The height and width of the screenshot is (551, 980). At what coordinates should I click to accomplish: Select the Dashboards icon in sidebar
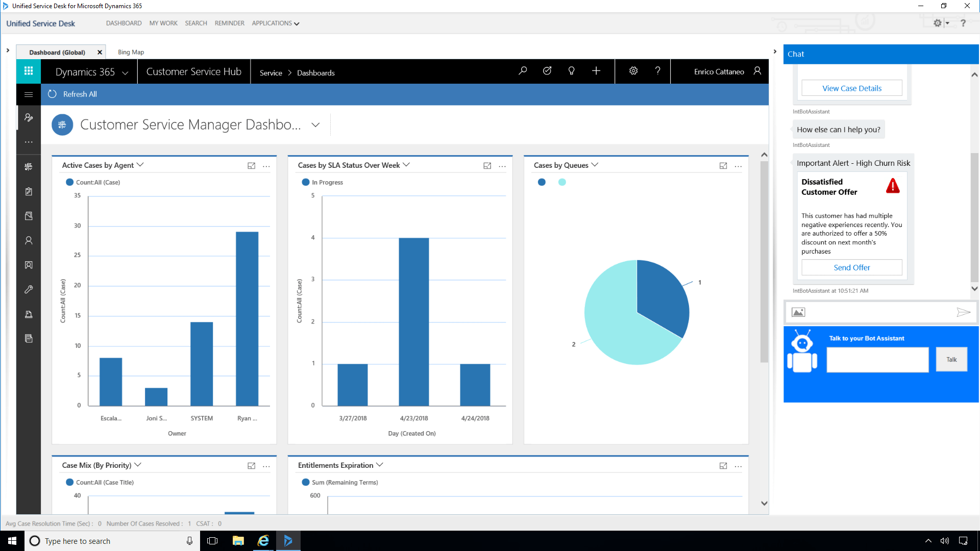click(x=29, y=167)
